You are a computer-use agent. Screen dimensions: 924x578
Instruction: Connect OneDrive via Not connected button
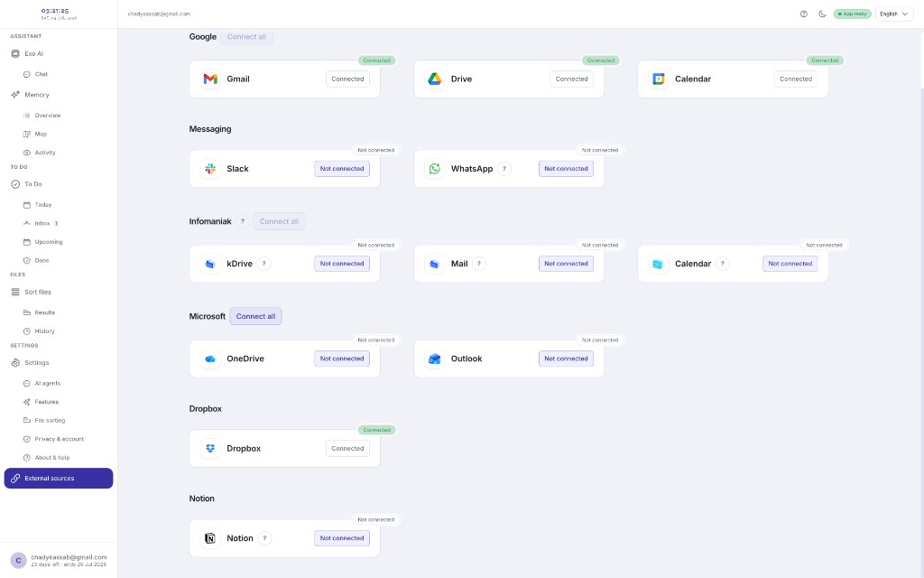coord(342,359)
